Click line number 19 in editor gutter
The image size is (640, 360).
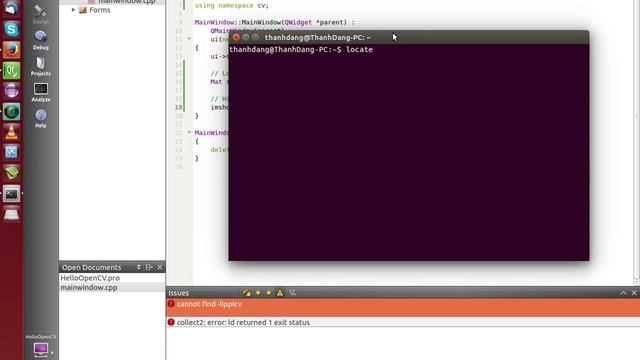point(178,107)
